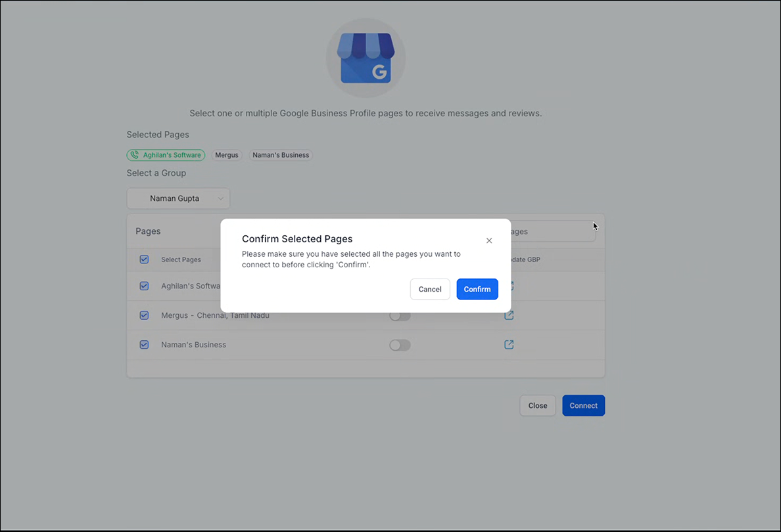
Task: Enable the toggle switch for Mergus row
Action: click(400, 316)
